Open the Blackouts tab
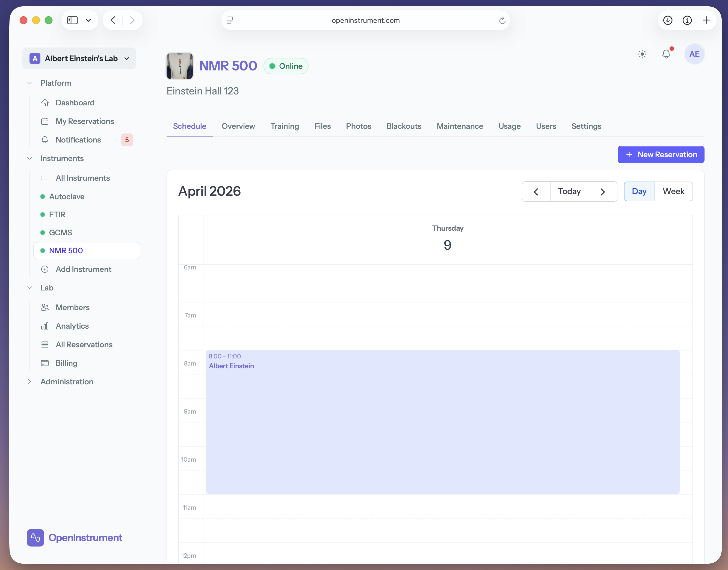The image size is (728, 570). click(x=404, y=126)
